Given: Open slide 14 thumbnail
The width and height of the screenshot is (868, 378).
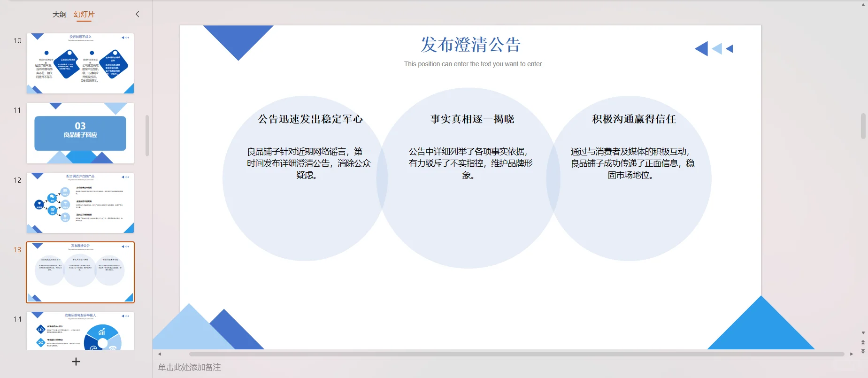Looking at the screenshot, I should tap(80, 331).
